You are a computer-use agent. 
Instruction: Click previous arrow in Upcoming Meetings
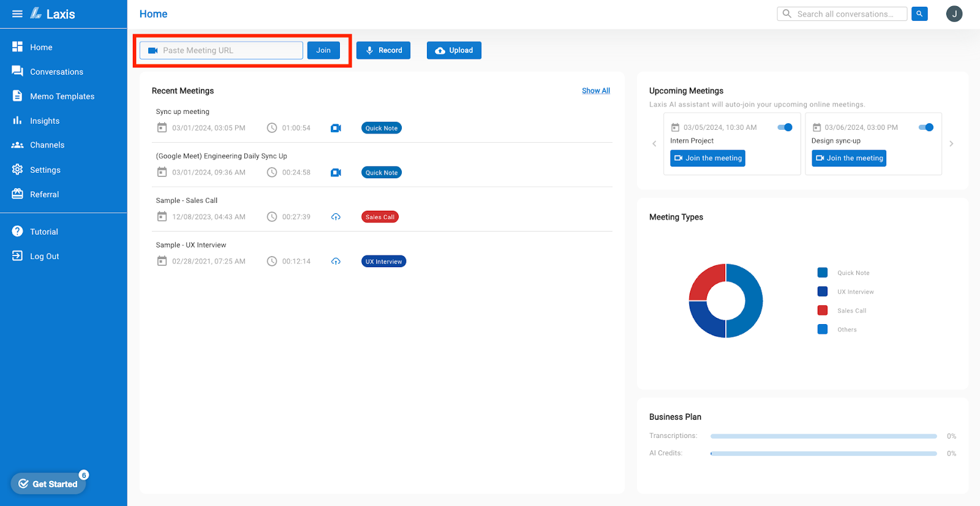[x=654, y=144]
